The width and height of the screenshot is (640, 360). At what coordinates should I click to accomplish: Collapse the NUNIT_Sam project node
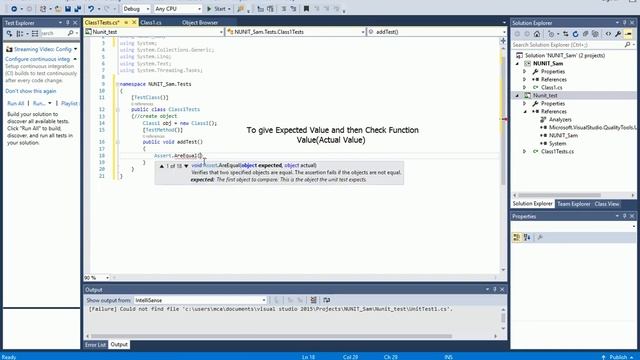517,64
